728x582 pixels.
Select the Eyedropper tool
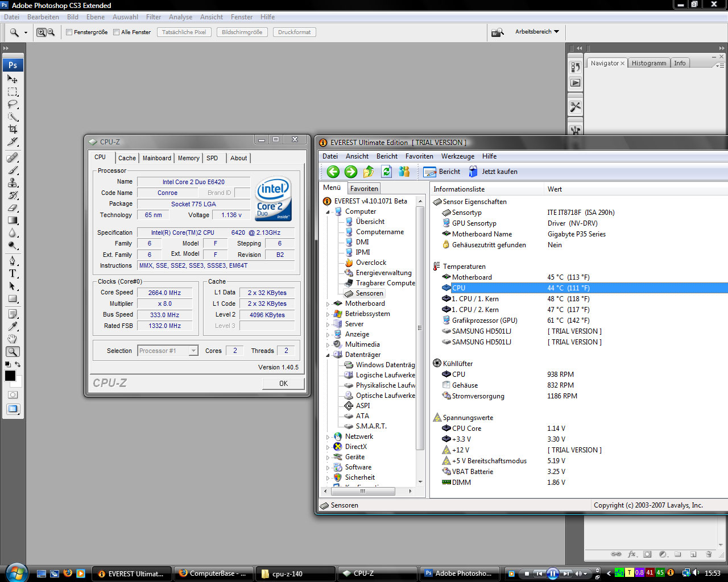(x=13, y=326)
